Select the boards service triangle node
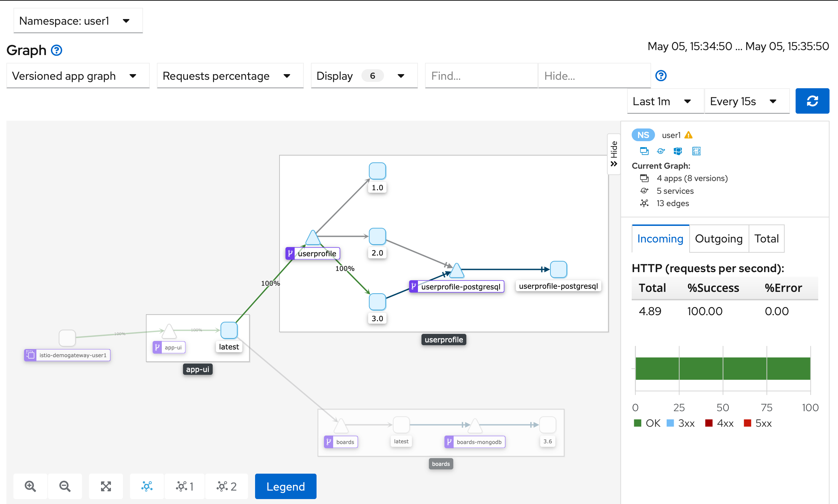Image resolution: width=838 pixels, height=504 pixels. coord(341,426)
